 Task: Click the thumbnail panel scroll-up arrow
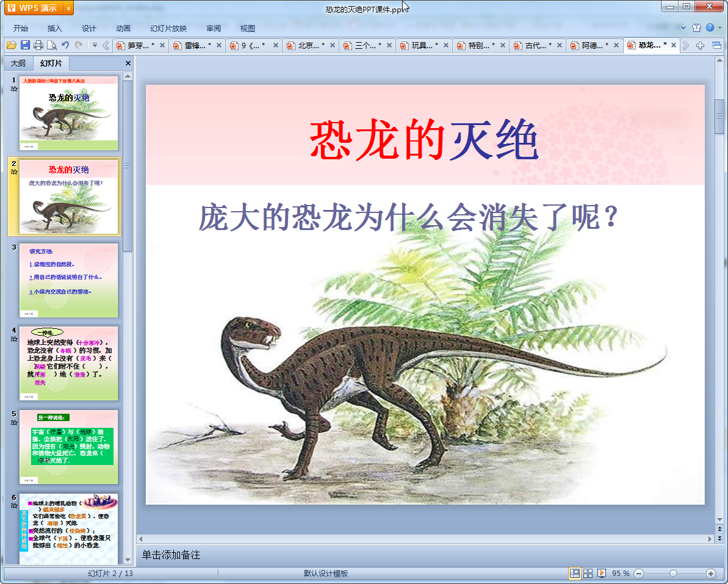[x=128, y=76]
